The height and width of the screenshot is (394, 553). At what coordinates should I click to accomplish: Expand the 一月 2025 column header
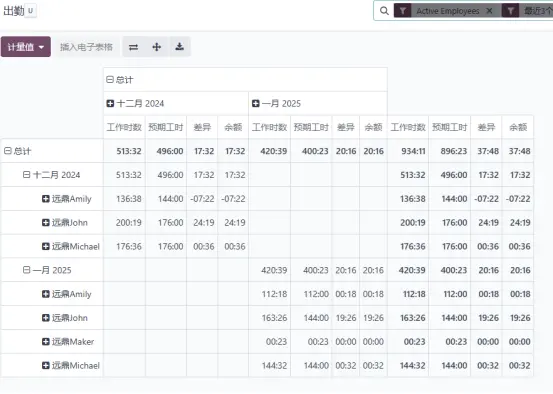coord(276,103)
